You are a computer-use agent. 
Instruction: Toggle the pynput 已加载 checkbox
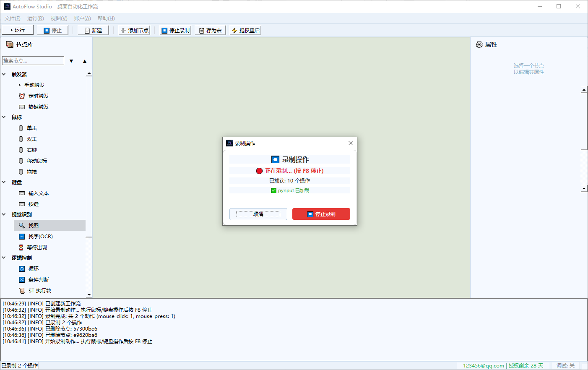point(273,190)
